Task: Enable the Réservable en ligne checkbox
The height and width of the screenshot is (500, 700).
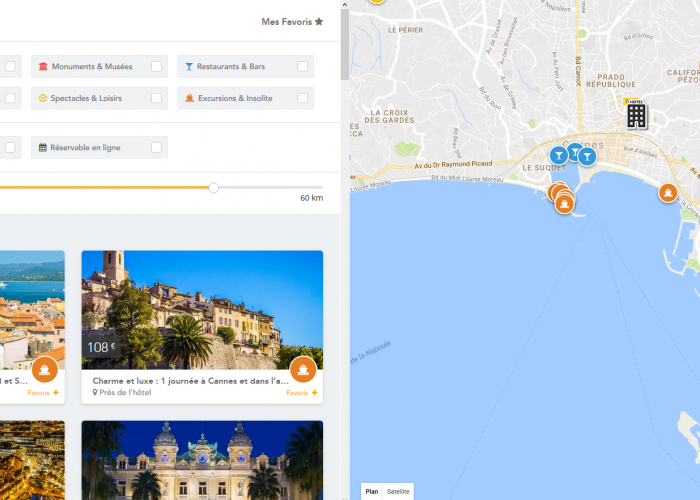Action: point(156,148)
